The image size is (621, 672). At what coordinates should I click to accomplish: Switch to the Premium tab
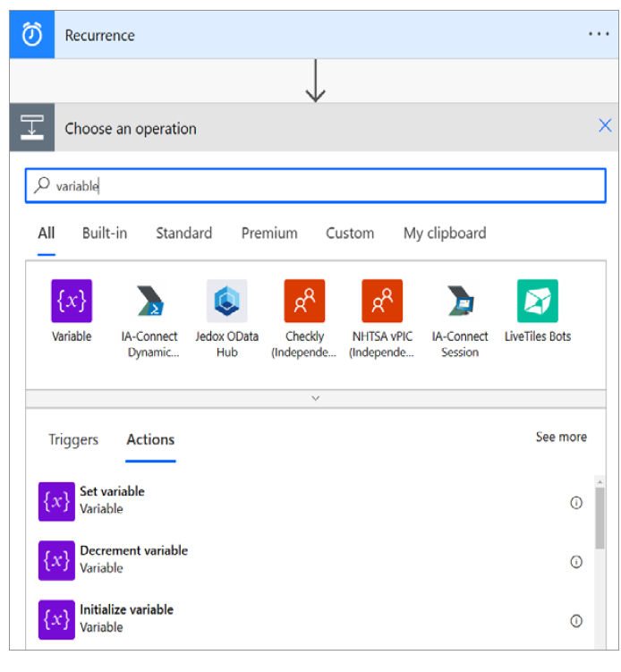(x=269, y=234)
